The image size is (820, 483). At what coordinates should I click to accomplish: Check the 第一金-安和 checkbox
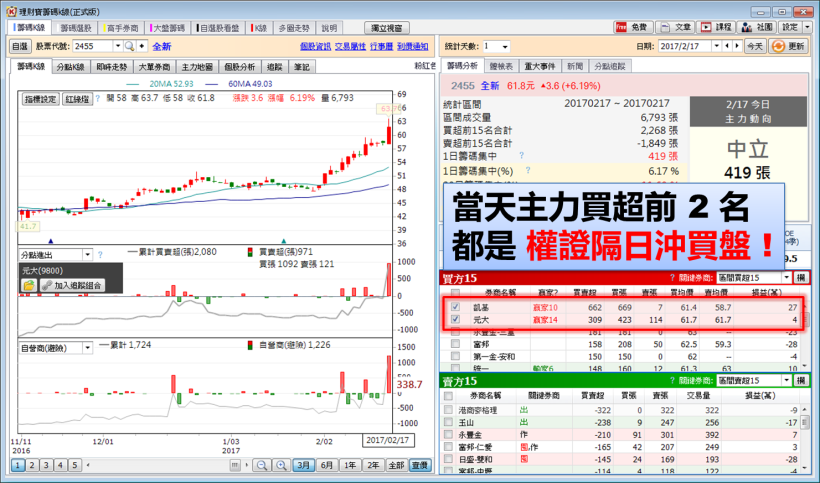[455, 356]
